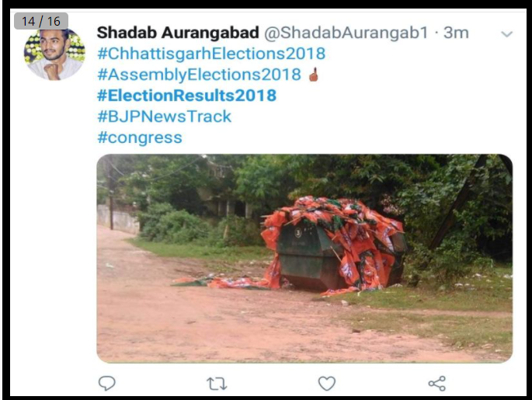Image resolution: width=532 pixels, height=400 pixels.
Task: Open the #ChhattisgarhElections2018 hashtag
Action: tap(211, 54)
